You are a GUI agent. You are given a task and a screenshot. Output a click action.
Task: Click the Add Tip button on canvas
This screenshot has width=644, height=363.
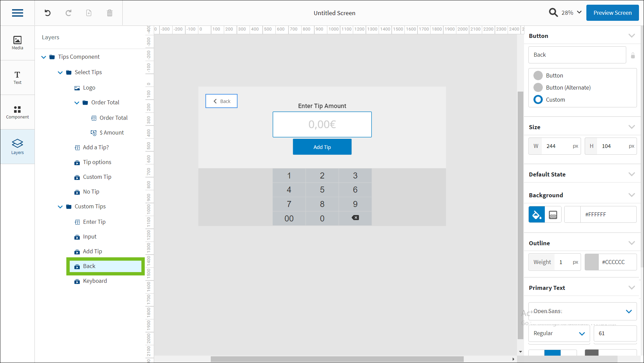pos(322,147)
